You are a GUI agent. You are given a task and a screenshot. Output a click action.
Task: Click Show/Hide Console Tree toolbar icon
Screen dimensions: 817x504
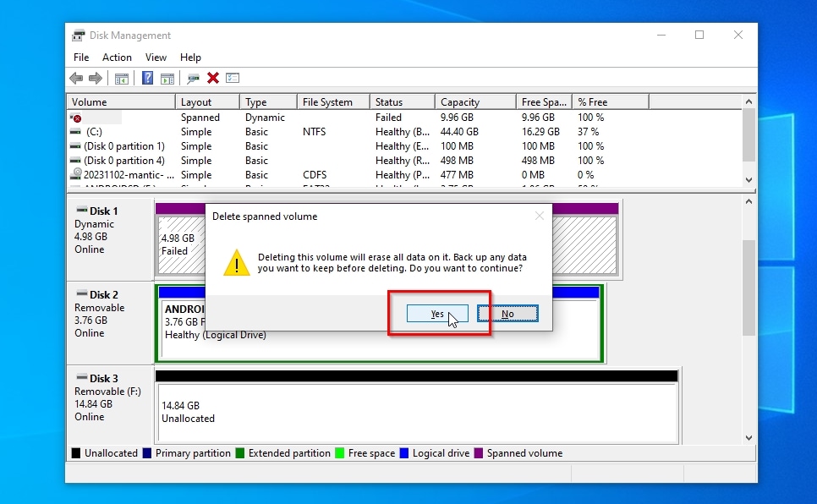(122, 79)
